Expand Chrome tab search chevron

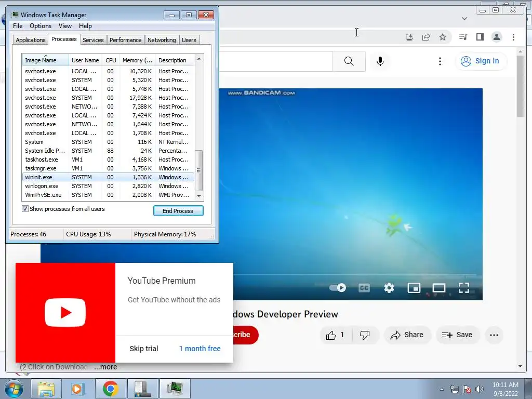click(464, 19)
